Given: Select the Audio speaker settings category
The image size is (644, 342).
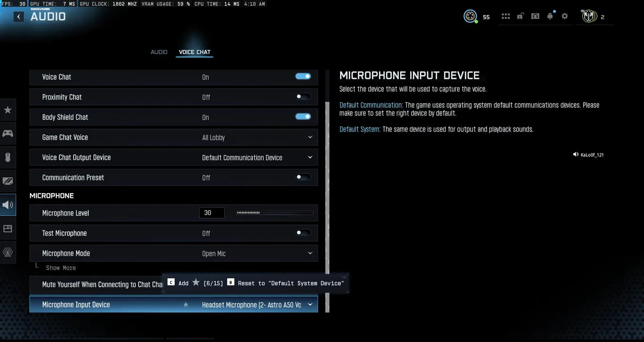Looking at the screenshot, I should (x=8, y=205).
